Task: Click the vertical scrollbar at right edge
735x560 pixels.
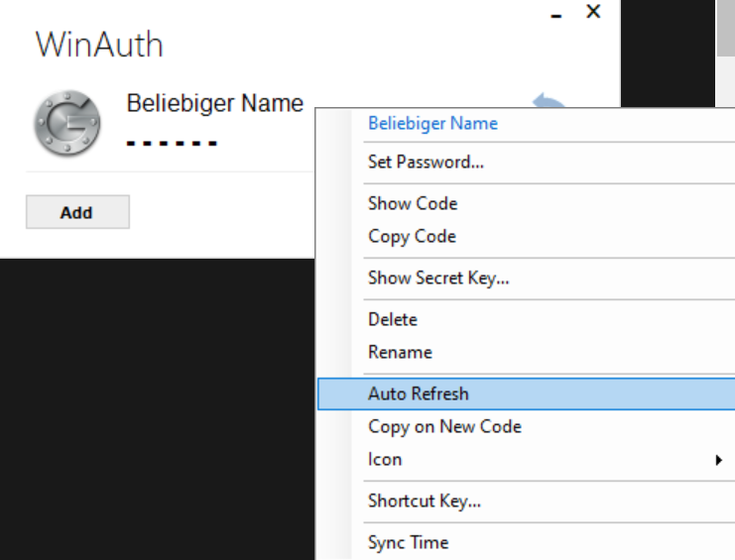Action: point(726,30)
